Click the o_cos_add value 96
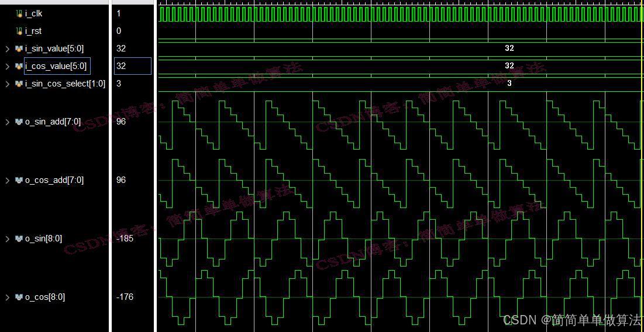The image size is (644, 332). click(121, 180)
